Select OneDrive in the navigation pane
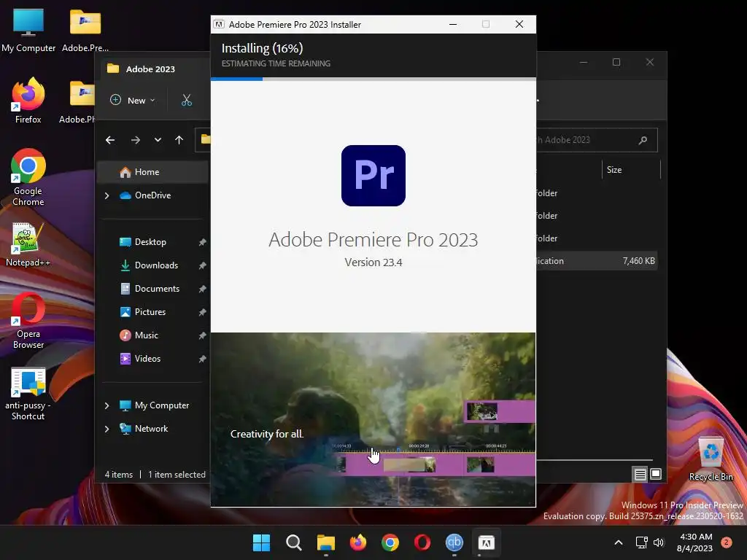This screenshot has width=747, height=560. tap(152, 195)
